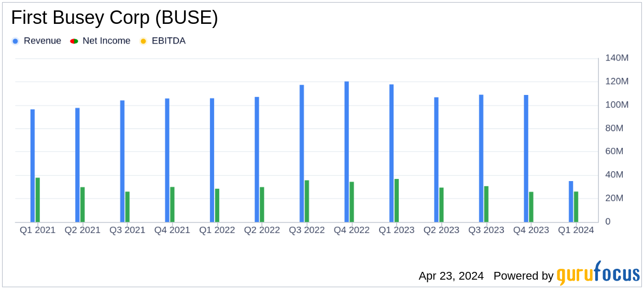Viewport: 644px width, 289px height.
Task: Click the Q1 2022 axis label
Action: click(x=217, y=230)
